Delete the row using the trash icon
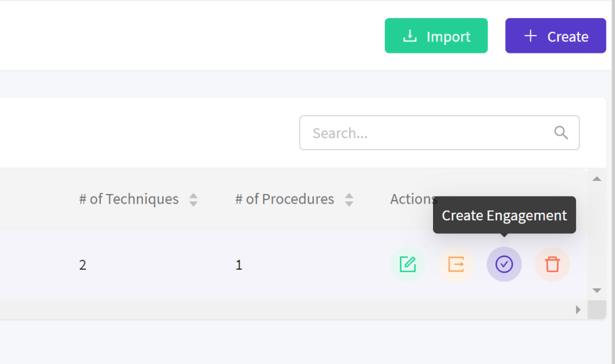The width and height of the screenshot is (615, 364). coord(552,264)
